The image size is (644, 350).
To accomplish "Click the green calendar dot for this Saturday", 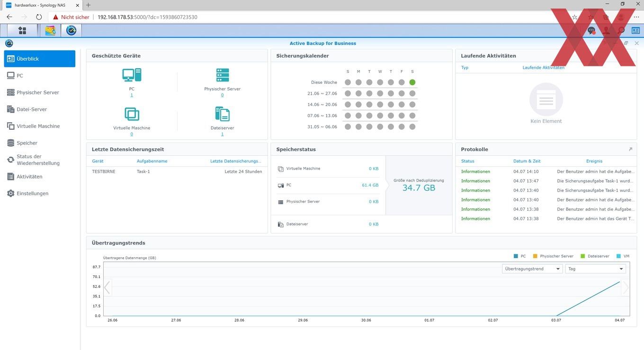I will (x=412, y=82).
